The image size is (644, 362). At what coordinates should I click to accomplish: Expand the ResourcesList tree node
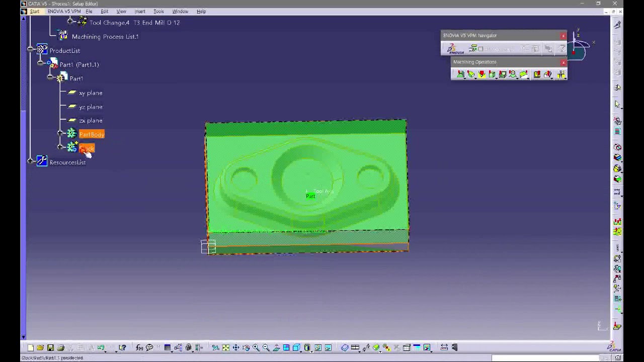pos(31,161)
